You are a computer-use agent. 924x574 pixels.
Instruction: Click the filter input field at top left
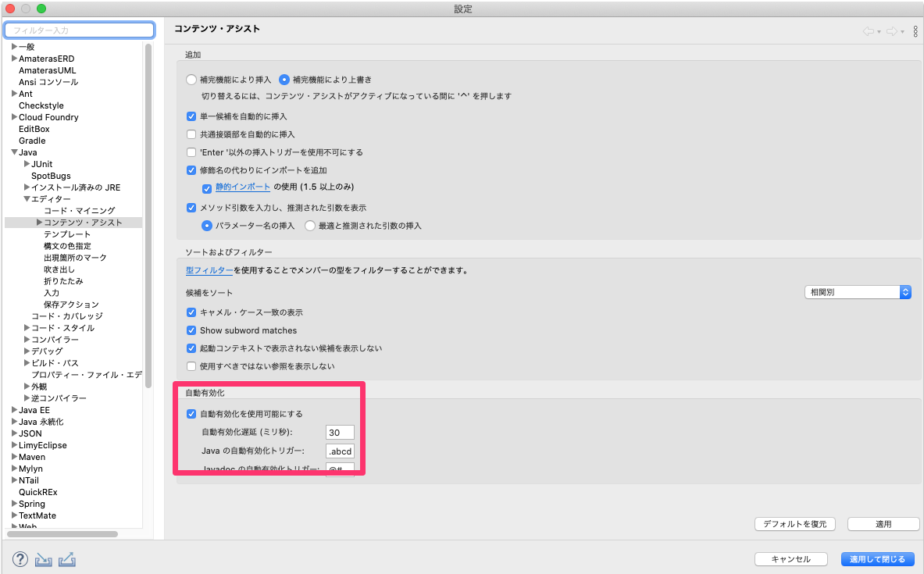[78, 30]
